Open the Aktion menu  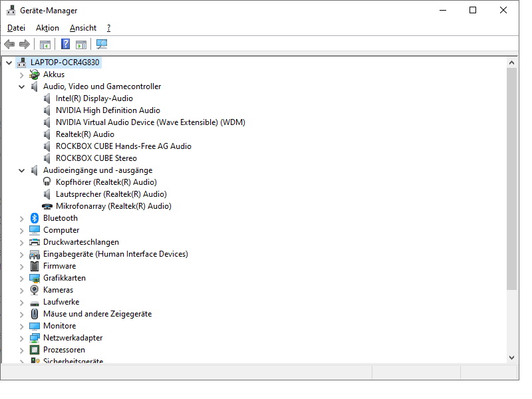(x=47, y=28)
